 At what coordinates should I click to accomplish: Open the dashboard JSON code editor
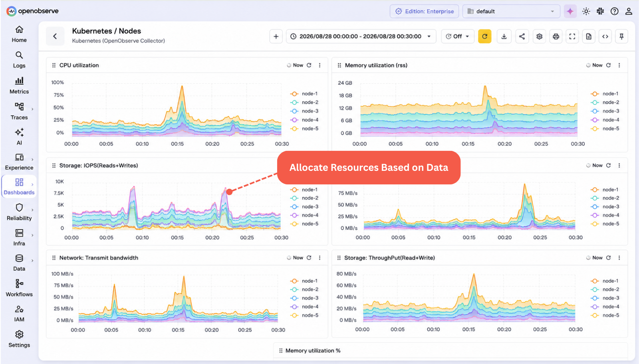coord(605,36)
